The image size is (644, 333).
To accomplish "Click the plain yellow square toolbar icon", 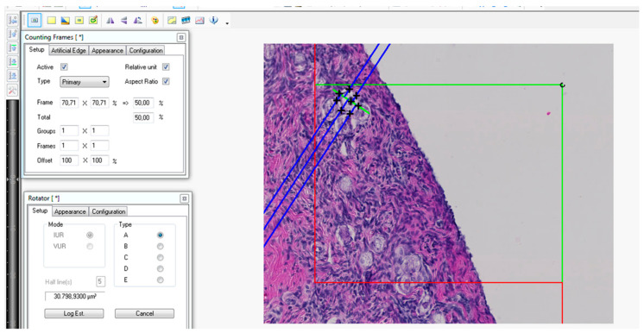I will 51,20.
